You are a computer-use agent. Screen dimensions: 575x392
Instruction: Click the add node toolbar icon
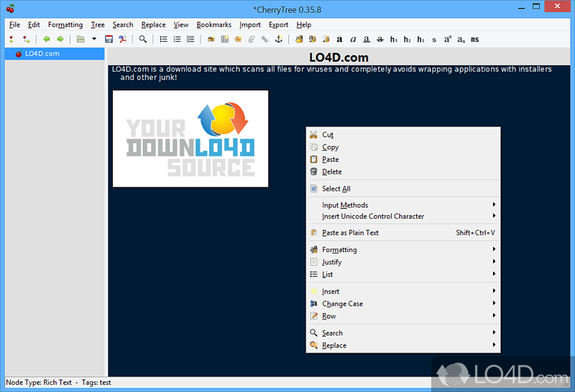(x=11, y=39)
